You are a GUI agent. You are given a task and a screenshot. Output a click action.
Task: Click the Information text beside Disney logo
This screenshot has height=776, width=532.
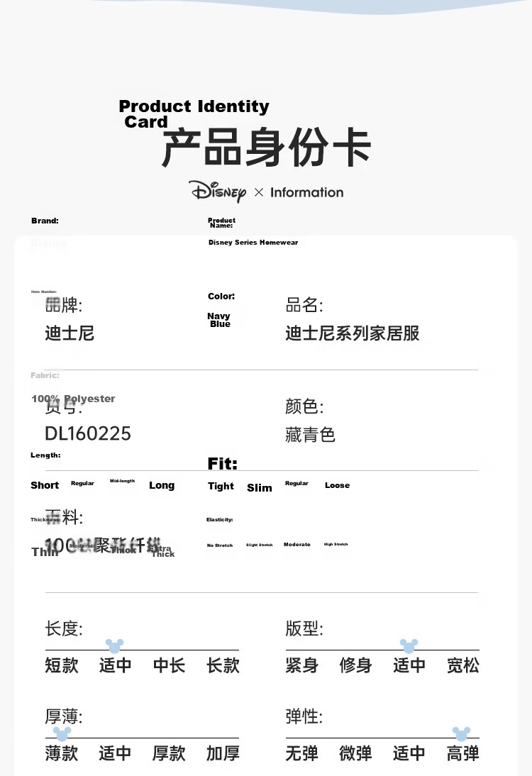pos(307,192)
